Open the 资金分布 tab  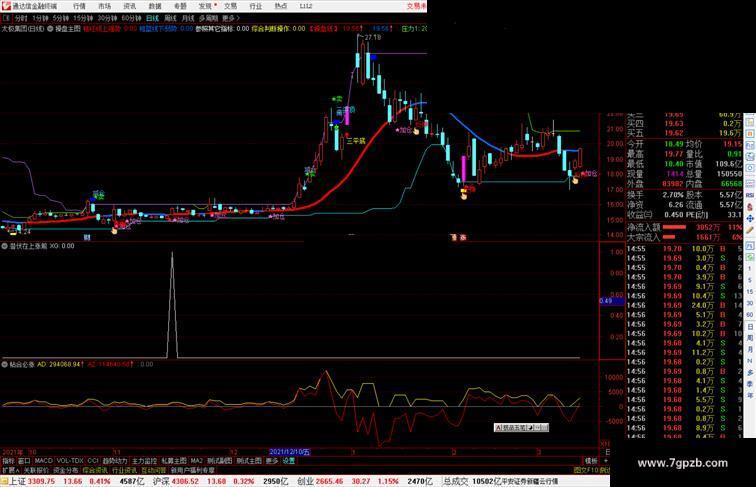[66, 470]
